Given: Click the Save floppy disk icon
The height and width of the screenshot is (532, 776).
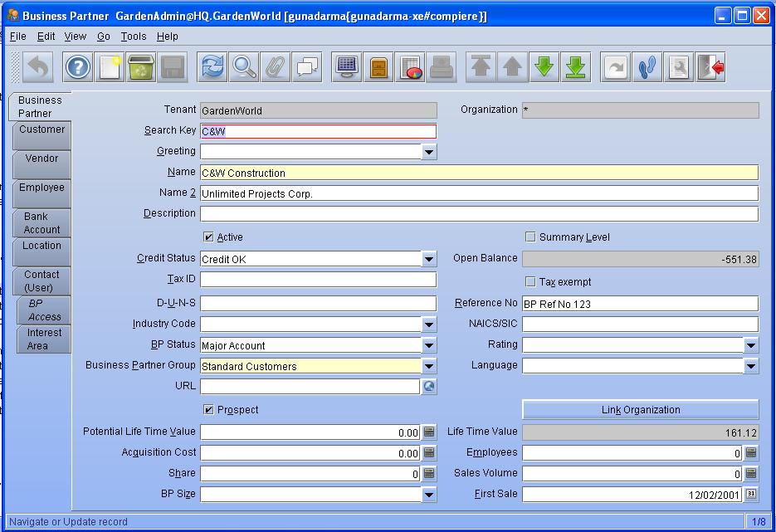Looking at the screenshot, I should (173, 66).
